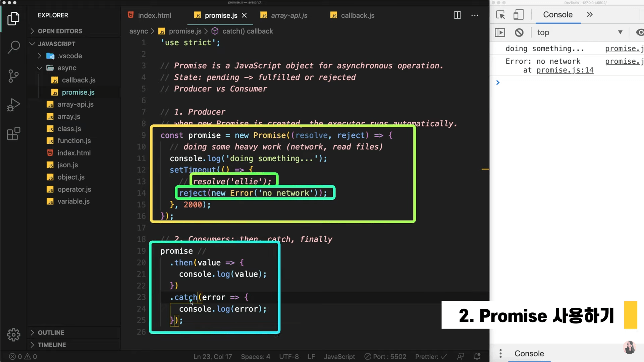Click Port : 5502 in status bar
Image resolution: width=644 pixels, height=362 pixels.
click(385, 357)
